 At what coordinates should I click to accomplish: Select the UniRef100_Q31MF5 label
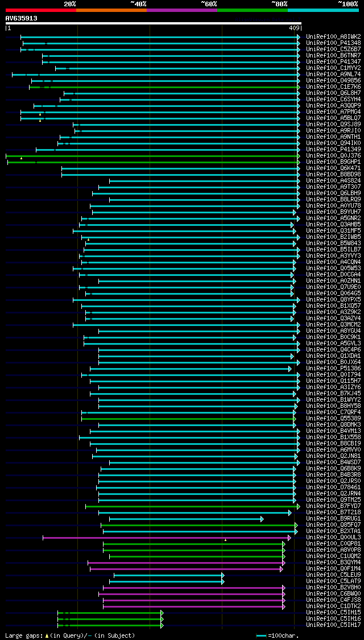(x=333, y=230)
